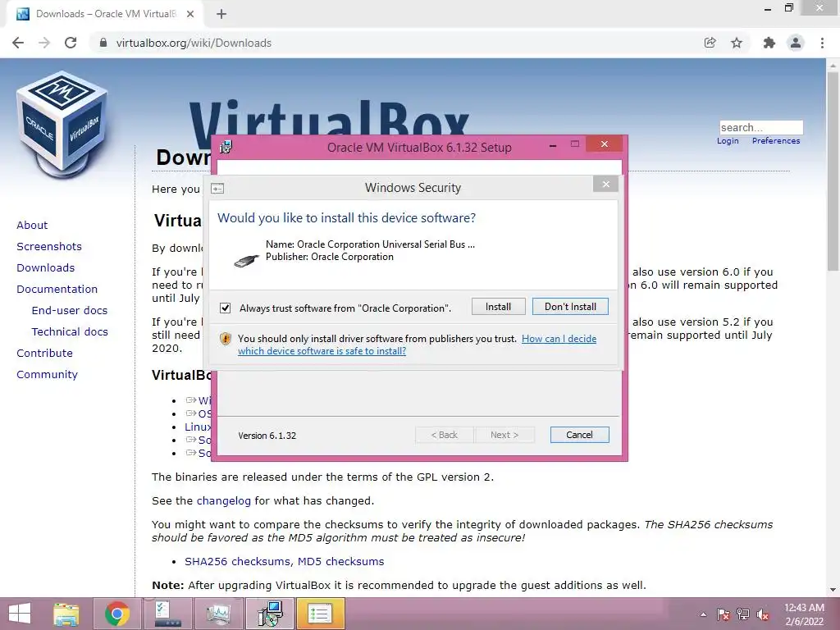Share this page via address bar icon
Viewport: 840px width, 630px height.
coord(710,43)
